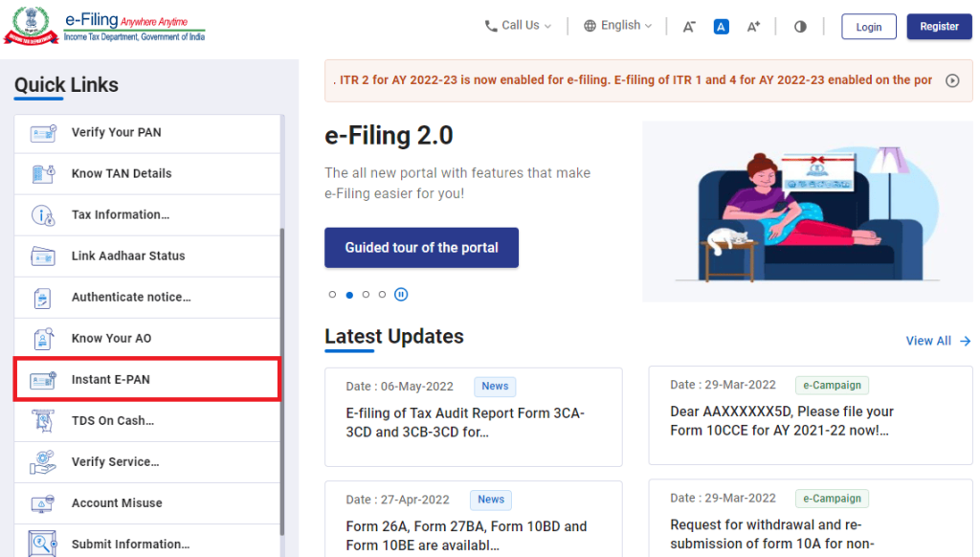Screen dimensions: 980x557
Task: Click the e-Filing 2.0 heading
Action: click(389, 136)
